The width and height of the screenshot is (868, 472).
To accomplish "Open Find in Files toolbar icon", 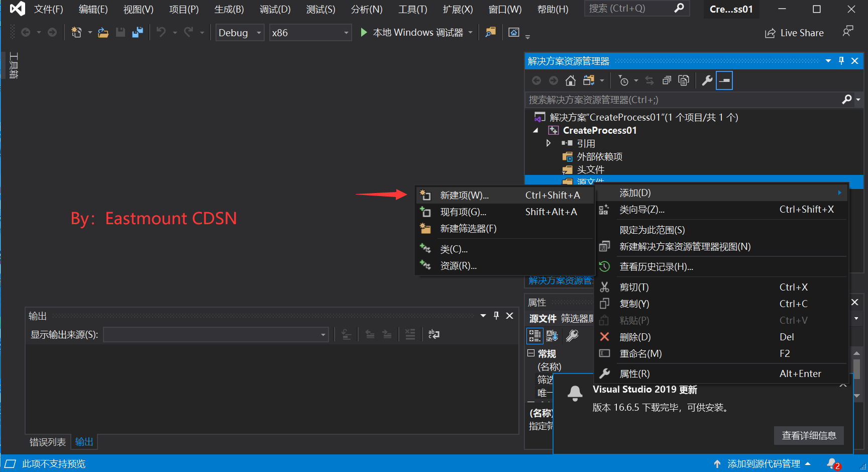I will pos(491,33).
